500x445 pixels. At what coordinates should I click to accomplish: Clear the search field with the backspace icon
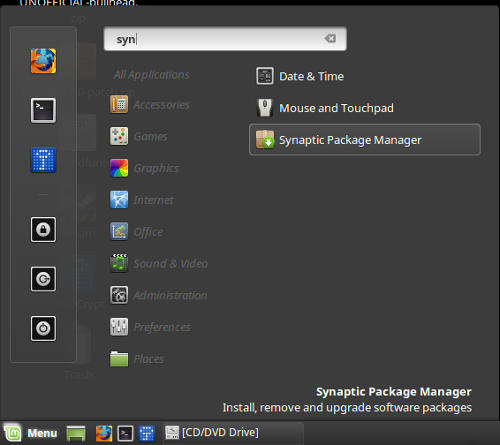(331, 39)
